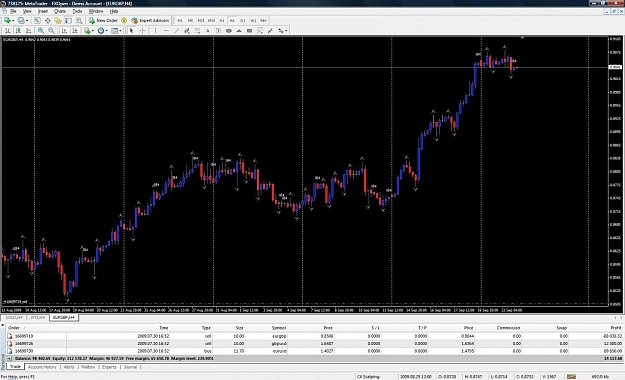Expand the Arrows dropdown on line studies toolbar
This screenshot has width=625, height=380.
(x=286, y=31)
